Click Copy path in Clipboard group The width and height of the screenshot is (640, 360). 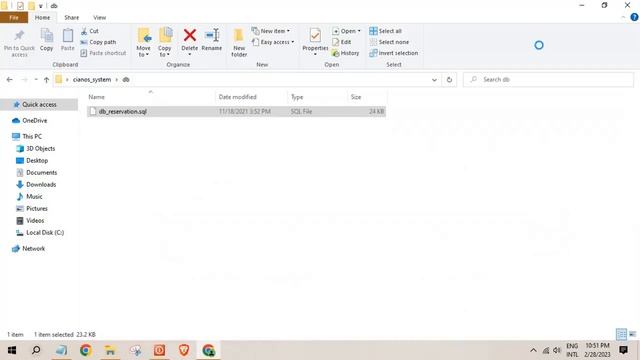[98, 42]
